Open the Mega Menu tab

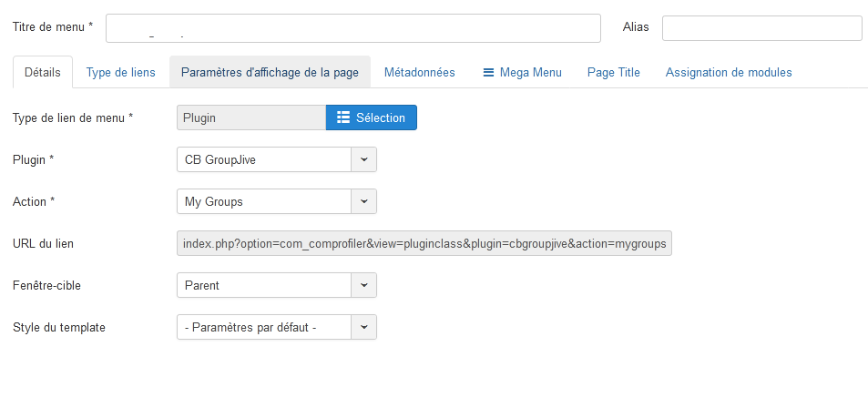click(x=522, y=73)
